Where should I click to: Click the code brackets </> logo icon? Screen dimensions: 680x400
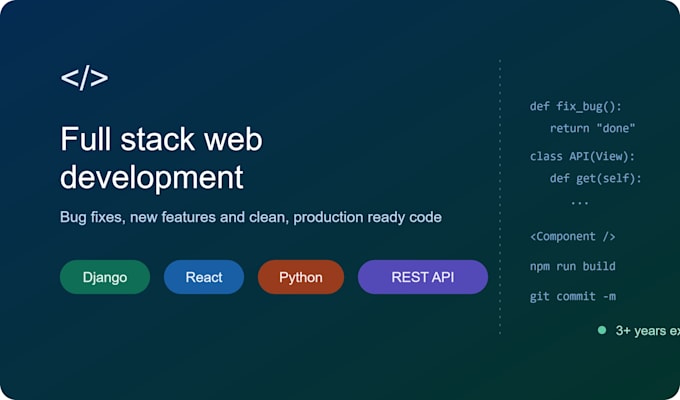coord(84,78)
